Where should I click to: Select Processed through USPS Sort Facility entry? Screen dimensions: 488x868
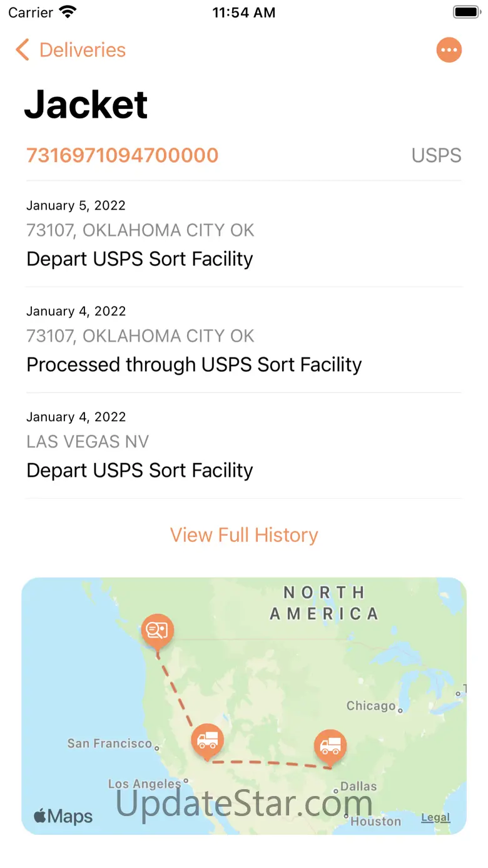[244, 339]
